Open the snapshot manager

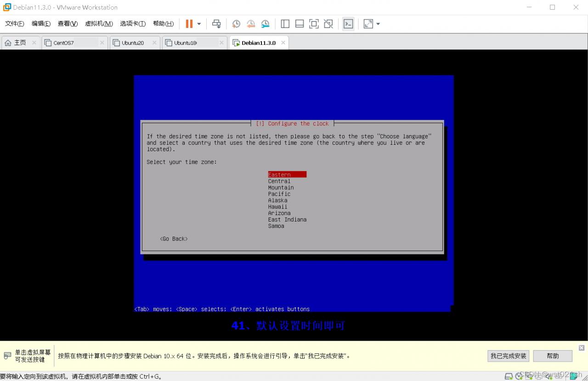266,24
